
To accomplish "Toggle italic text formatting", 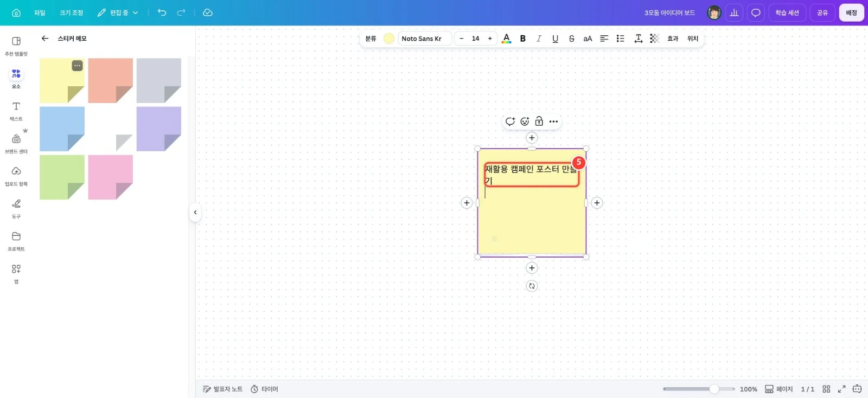I will coord(539,38).
